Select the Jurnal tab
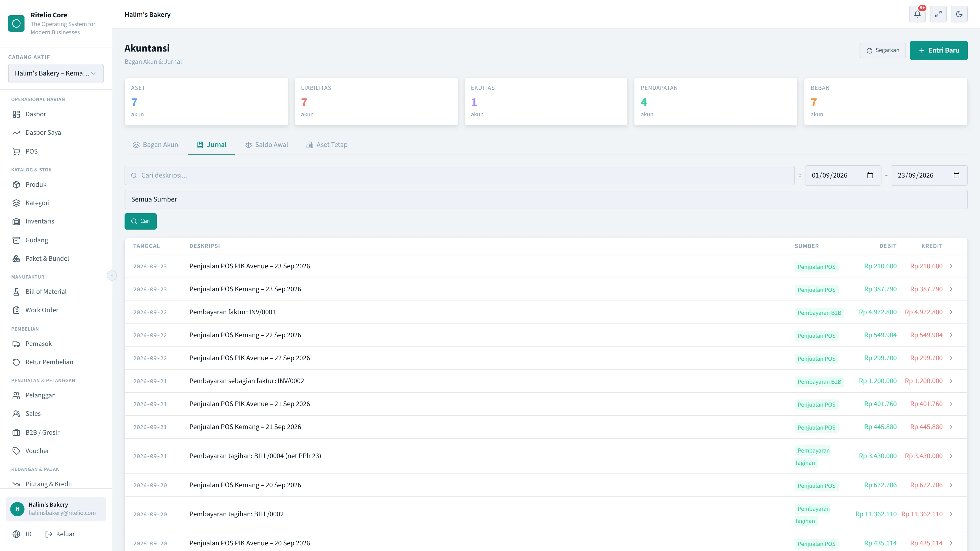The height and width of the screenshot is (551, 980). pyautogui.click(x=212, y=144)
